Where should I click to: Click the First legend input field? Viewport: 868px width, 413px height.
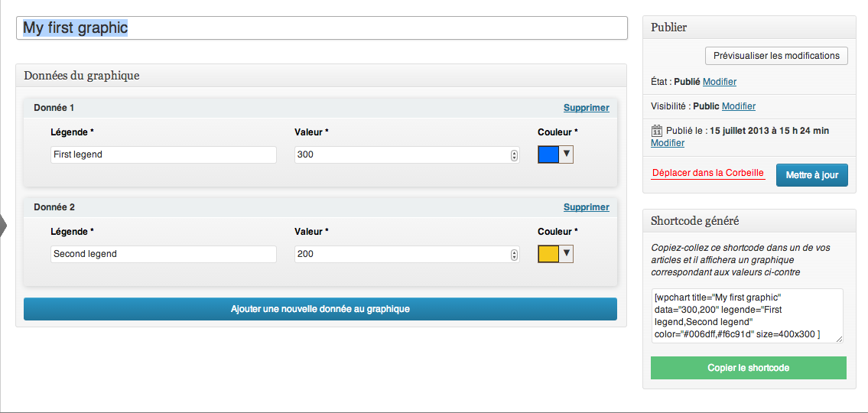click(x=164, y=154)
